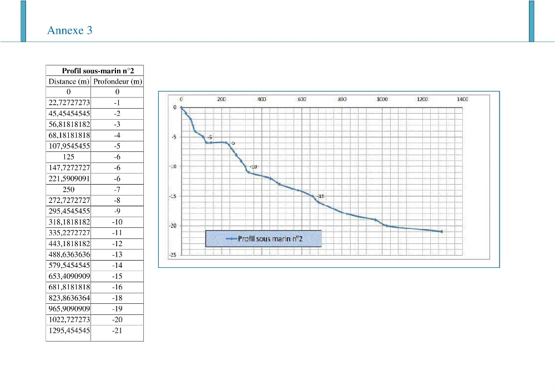Select the distance cell "45,45454545"

coord(69,114)
